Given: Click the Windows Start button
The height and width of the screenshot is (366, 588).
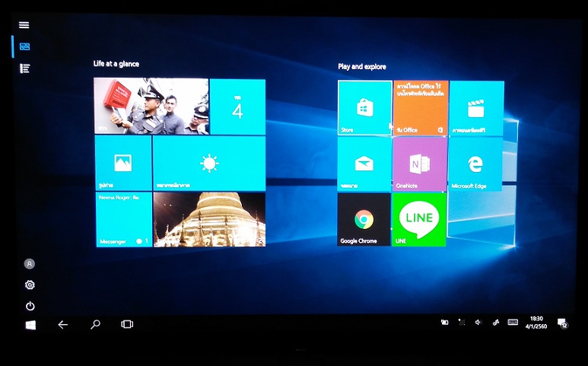Looking at the screenshot, I should (30, 324).
